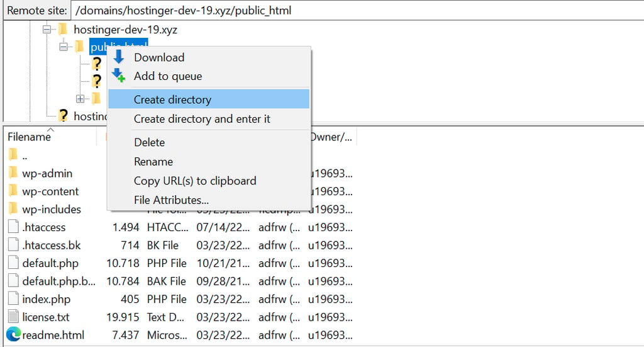
Task: Click the Edge icon of readme.html
Action: click(x=14, y=334)
